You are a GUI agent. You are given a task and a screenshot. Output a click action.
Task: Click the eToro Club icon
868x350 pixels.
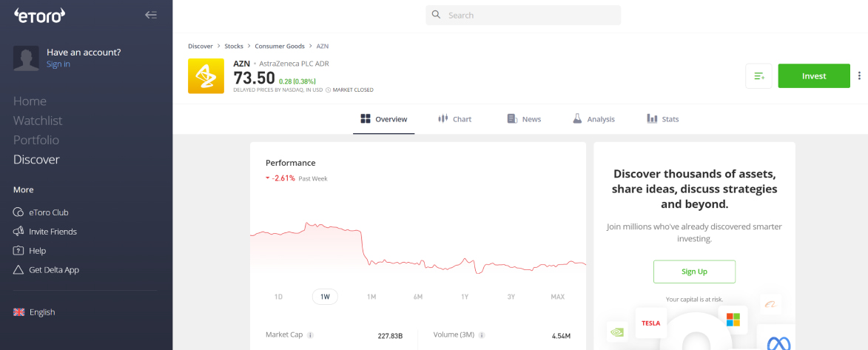(x=18, y=212)
